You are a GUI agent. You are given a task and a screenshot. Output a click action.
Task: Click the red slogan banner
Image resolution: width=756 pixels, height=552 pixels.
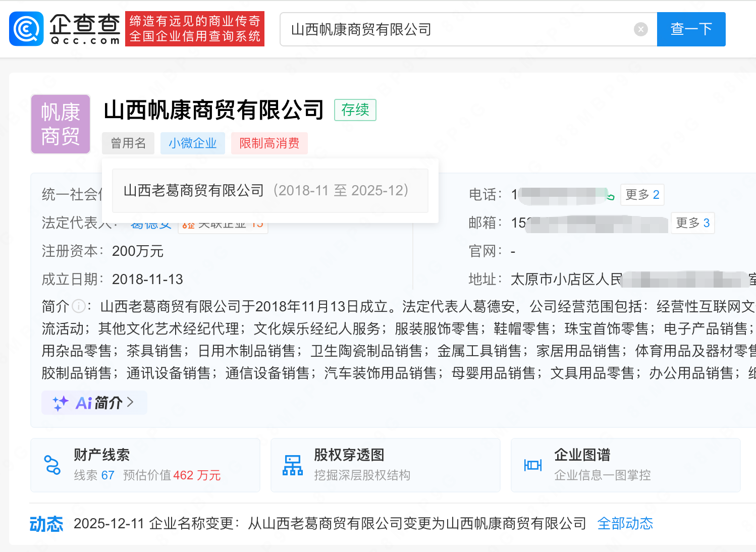(x=195, y=29)
